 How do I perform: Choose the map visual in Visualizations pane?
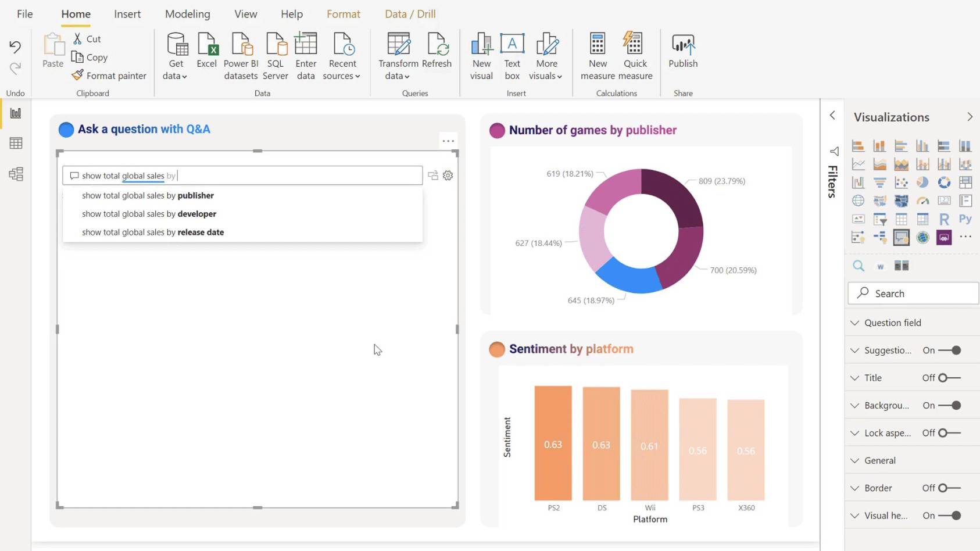point(858,201)
